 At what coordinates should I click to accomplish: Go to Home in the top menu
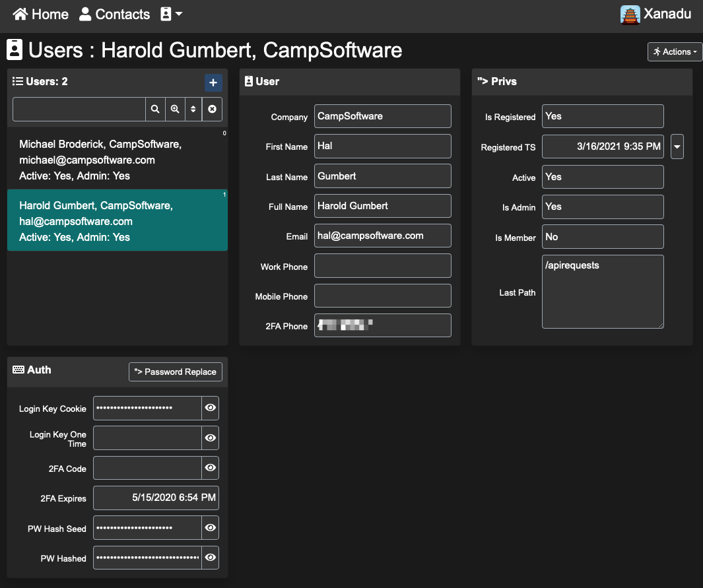point(40,14)
